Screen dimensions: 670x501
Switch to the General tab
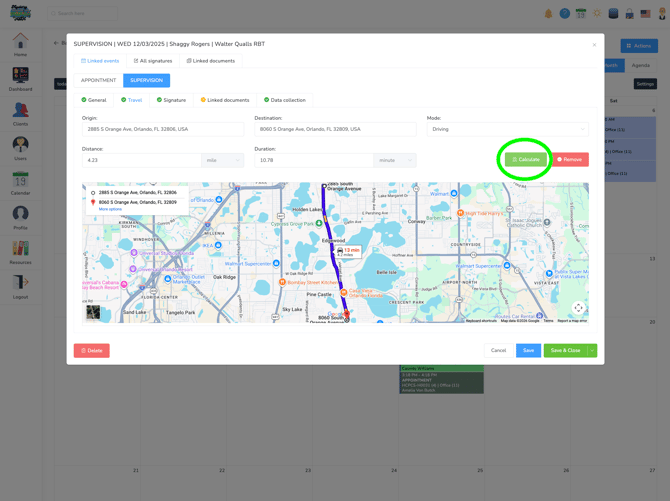tap(94, 100)
